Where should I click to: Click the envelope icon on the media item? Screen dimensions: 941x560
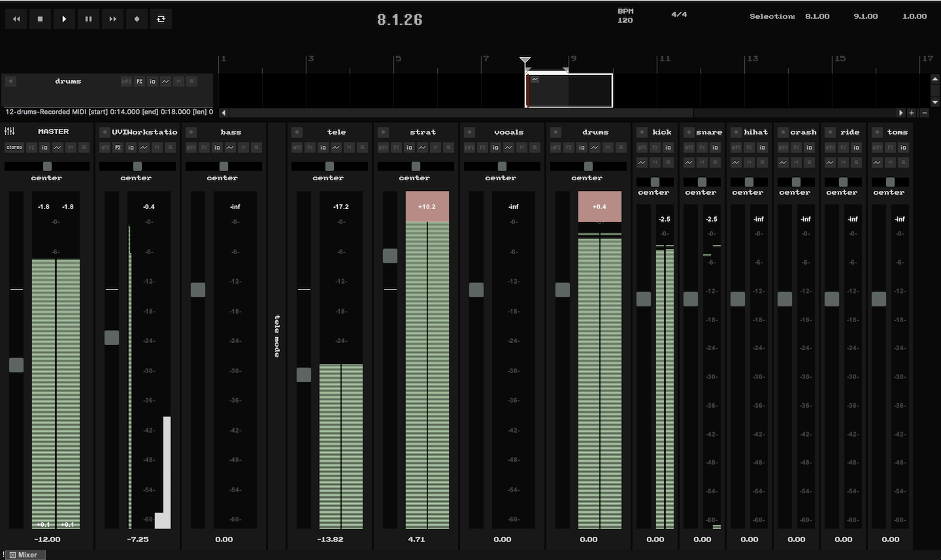coord(535,79)
